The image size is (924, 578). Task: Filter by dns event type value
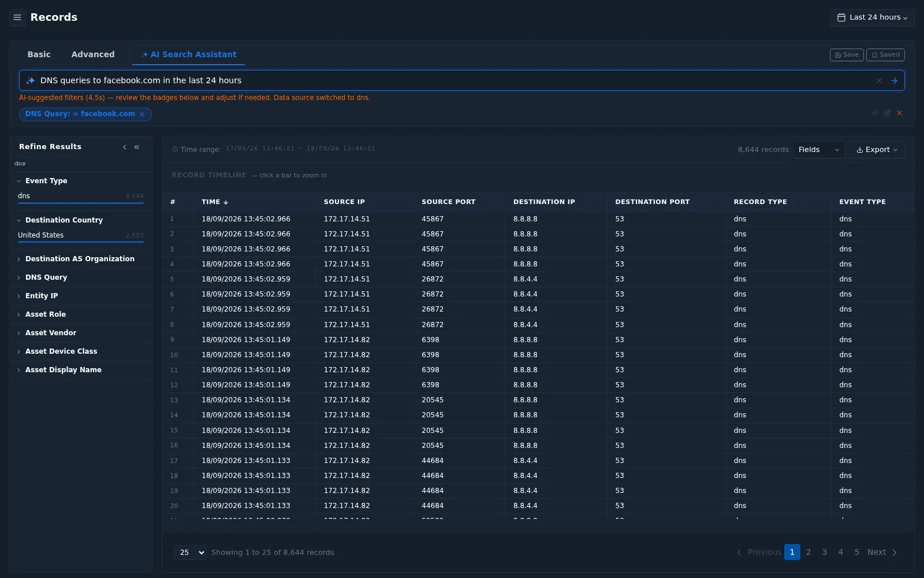[80, 197]
